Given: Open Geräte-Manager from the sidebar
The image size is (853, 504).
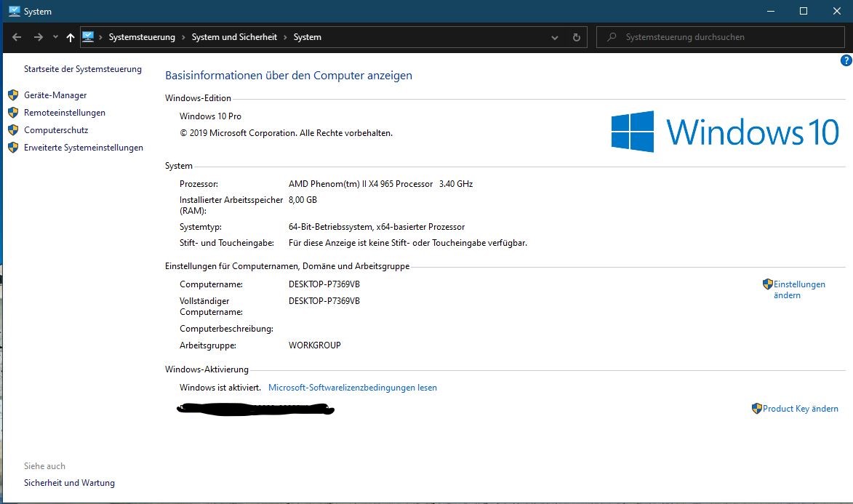Looking at the screenshot, I should tap(55, 95).
